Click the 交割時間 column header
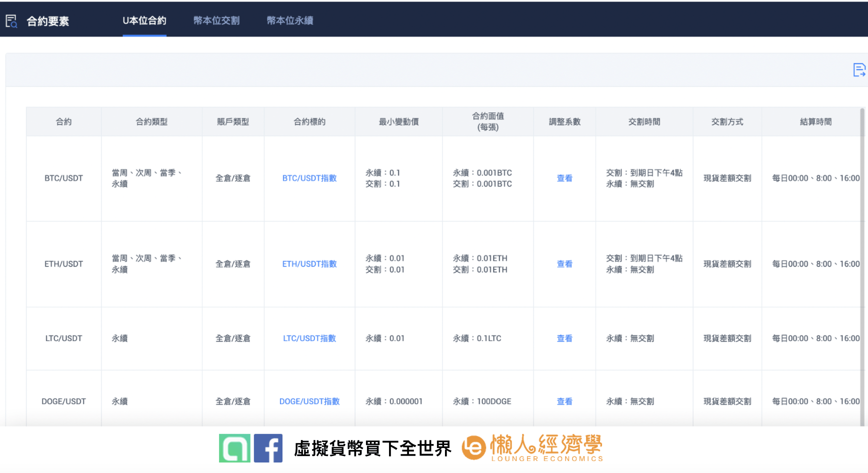 (x=644, y=121)
